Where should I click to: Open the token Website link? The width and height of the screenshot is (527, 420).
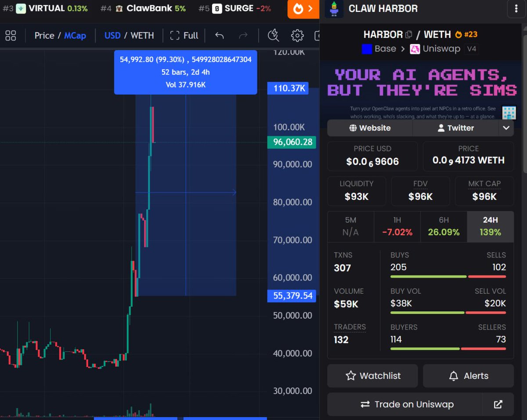coord(370,128)
